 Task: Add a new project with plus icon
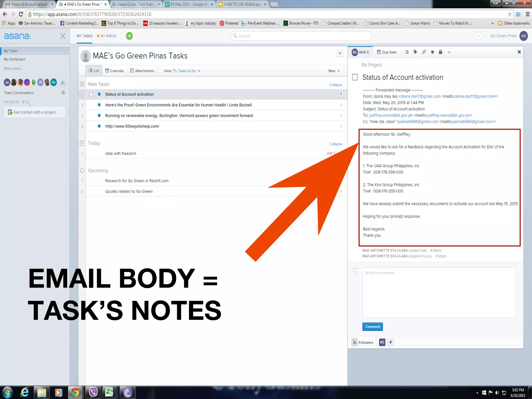click(23, 102)
